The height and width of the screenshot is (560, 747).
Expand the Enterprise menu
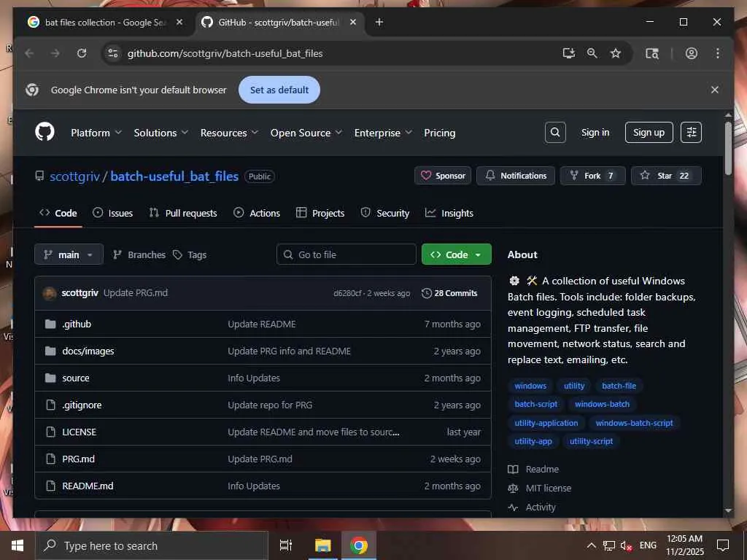pos(383,133)
